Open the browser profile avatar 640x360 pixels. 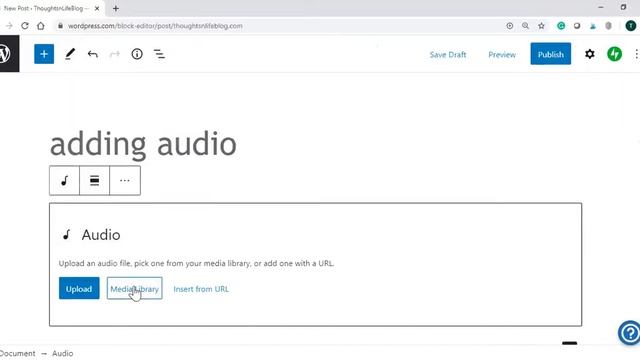click(x=630, y=26)
